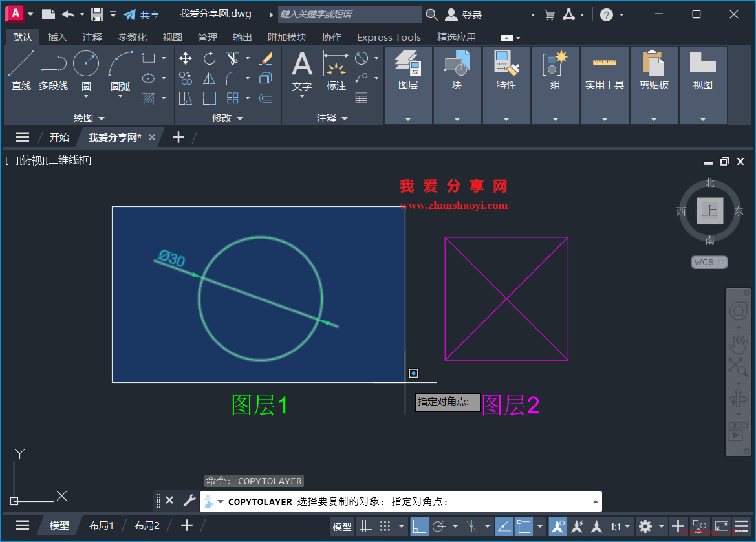Select the Polyline (多段线) tool
Viewport: 756px width, 542px height.
[53, 70]
